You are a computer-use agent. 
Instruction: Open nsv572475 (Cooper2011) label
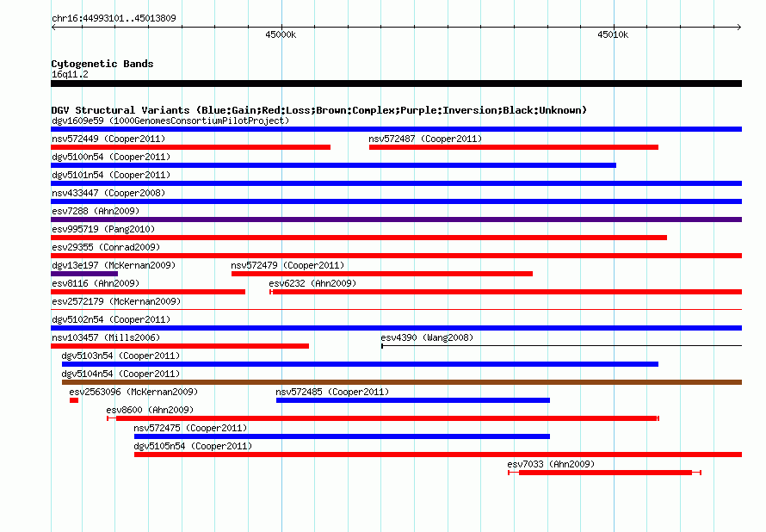pos(190,428)
